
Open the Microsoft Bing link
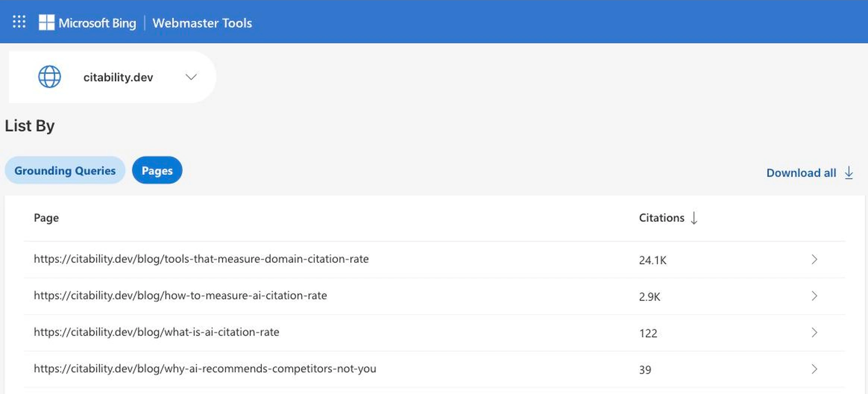97,23
